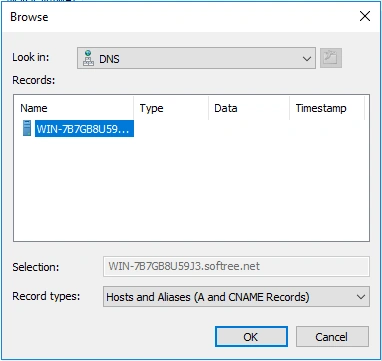Click the up one level folder icon
382x361 pixels.
click(331, 58)
